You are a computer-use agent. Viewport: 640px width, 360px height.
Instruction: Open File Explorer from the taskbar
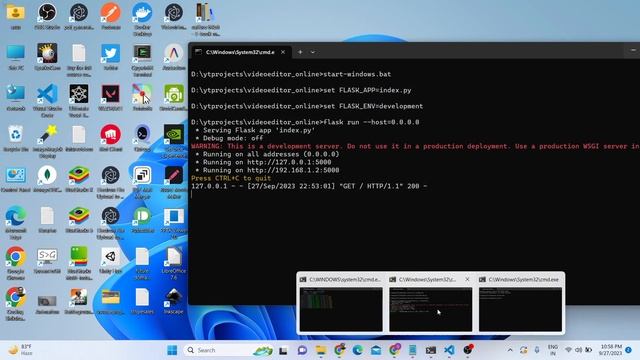(x=321, y=350)
